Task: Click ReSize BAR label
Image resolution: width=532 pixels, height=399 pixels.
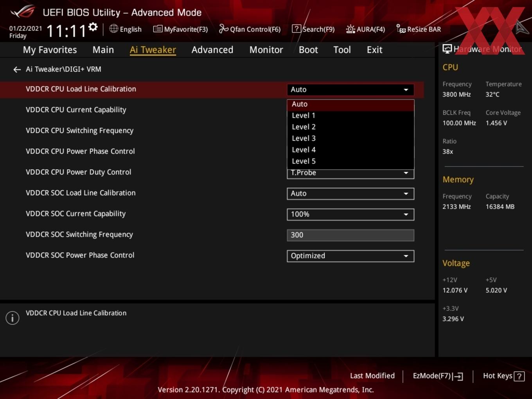Action: coord(424,29)
